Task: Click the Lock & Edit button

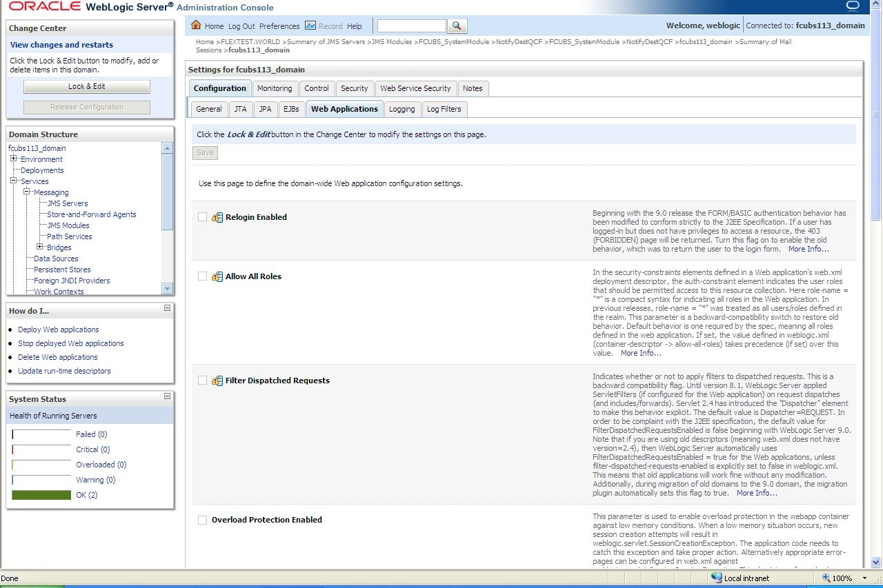Action: pyautogui.click(x=87, y=87)
